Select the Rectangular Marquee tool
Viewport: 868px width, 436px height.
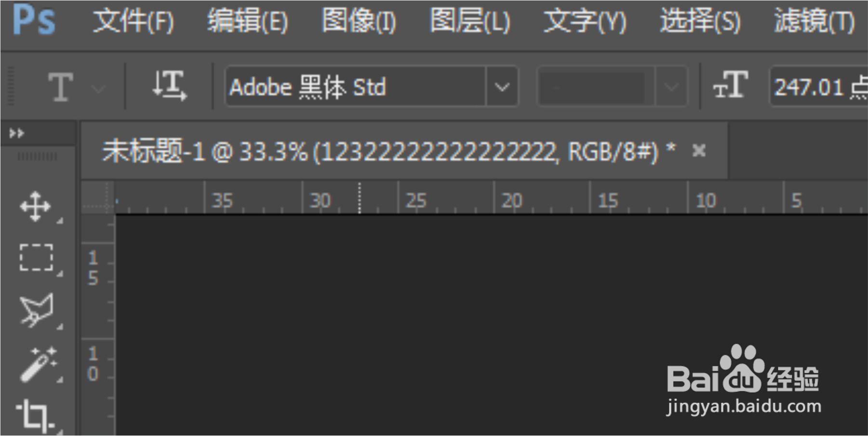36,257
